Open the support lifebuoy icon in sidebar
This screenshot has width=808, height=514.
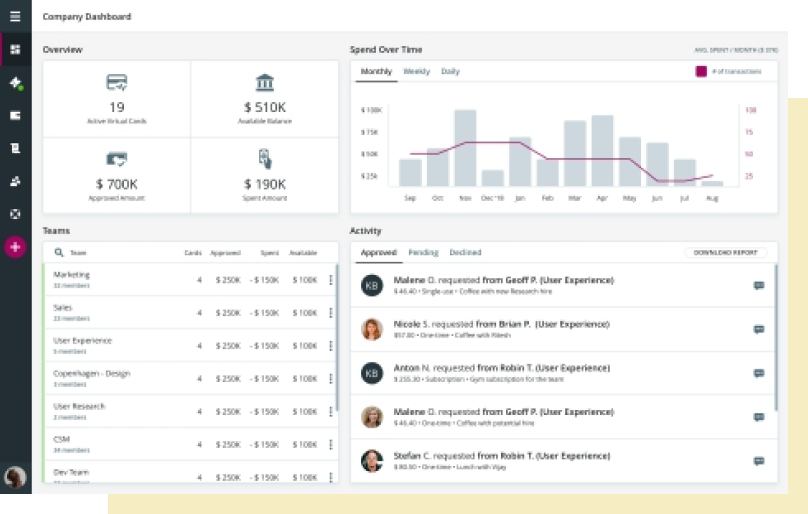(x=15, y=214)
